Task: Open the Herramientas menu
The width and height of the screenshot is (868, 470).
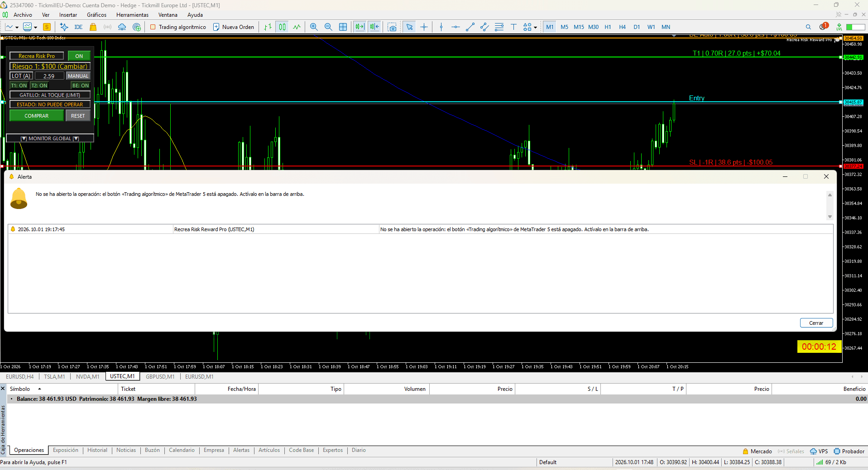Action: point(132,15)
